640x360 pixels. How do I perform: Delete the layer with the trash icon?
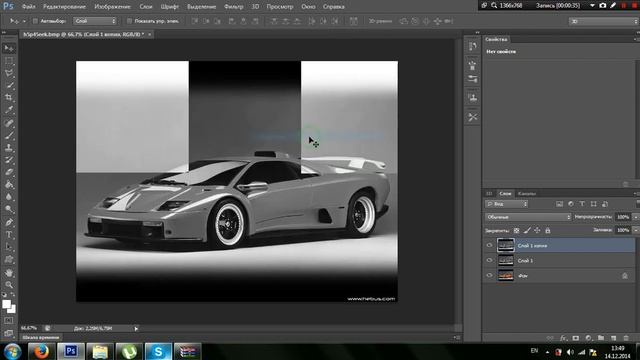626,338
